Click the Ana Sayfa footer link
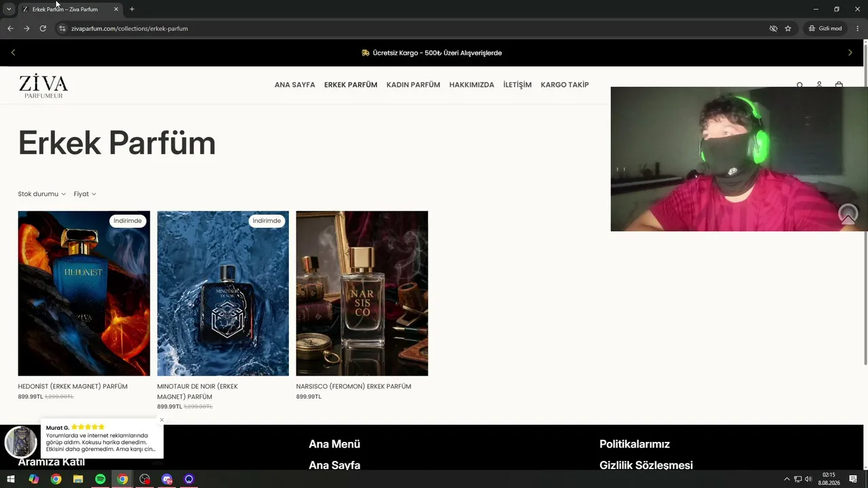868x488 pixels. click(x=334, y=465)
